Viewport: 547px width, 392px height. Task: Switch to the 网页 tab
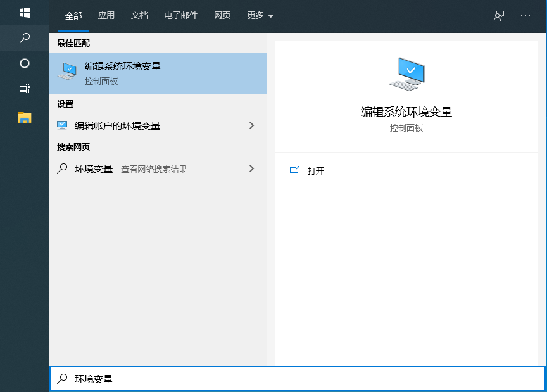[222, 15]
